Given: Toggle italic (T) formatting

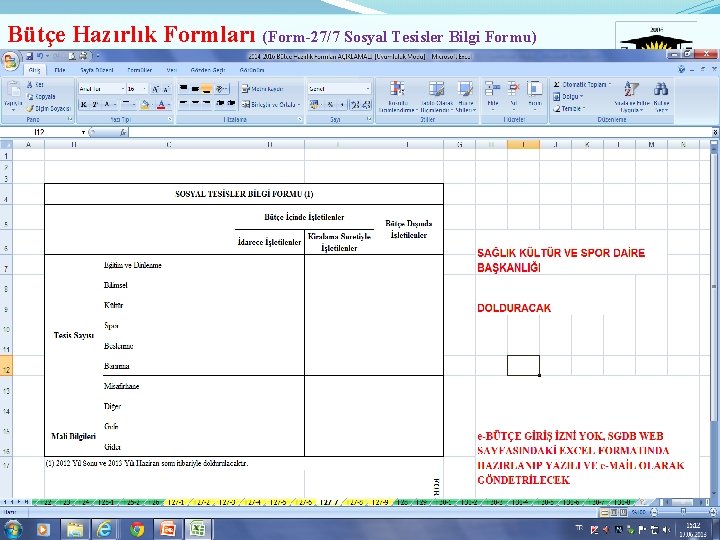Looking at the screenshot, I should (x=95, y=105).
